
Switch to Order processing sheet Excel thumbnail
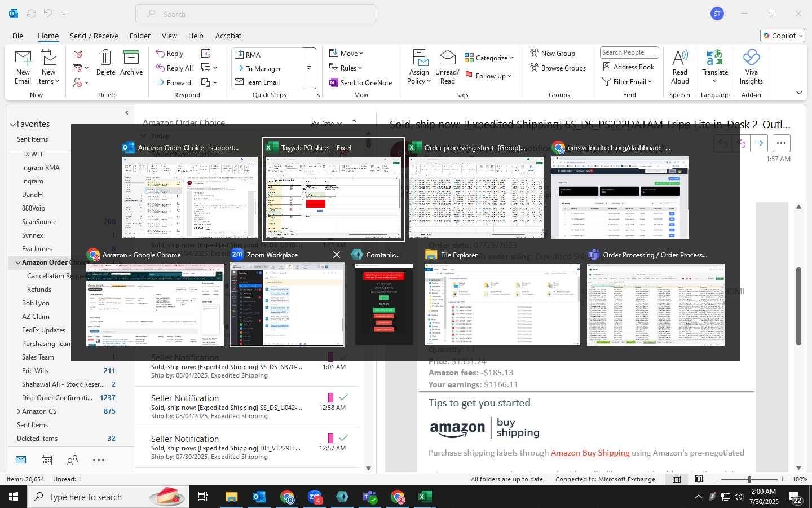click(x=476, y=198)
